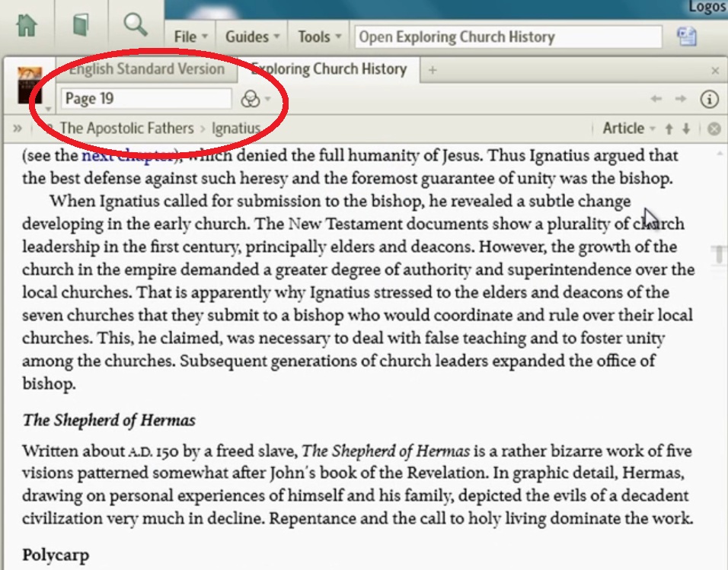The height and width of the screenshot is (570, 728).
Task: Open the Tools menu
Action: 319,37
